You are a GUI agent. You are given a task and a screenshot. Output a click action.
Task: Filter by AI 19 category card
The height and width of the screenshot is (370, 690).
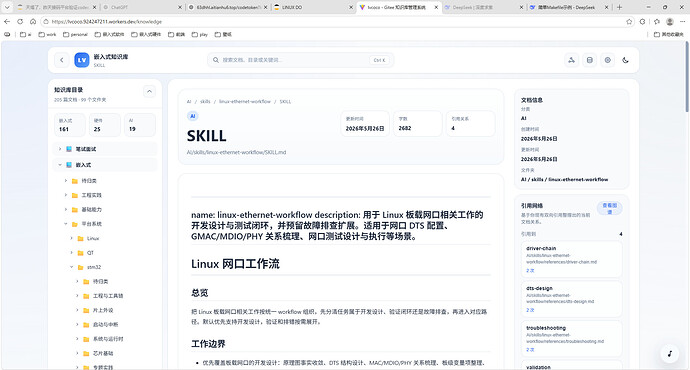pos(139,125)
